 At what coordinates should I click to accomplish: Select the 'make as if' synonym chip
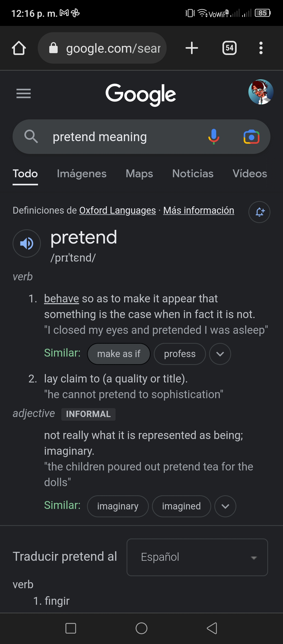pyautogui.click(x=119, y=354)
